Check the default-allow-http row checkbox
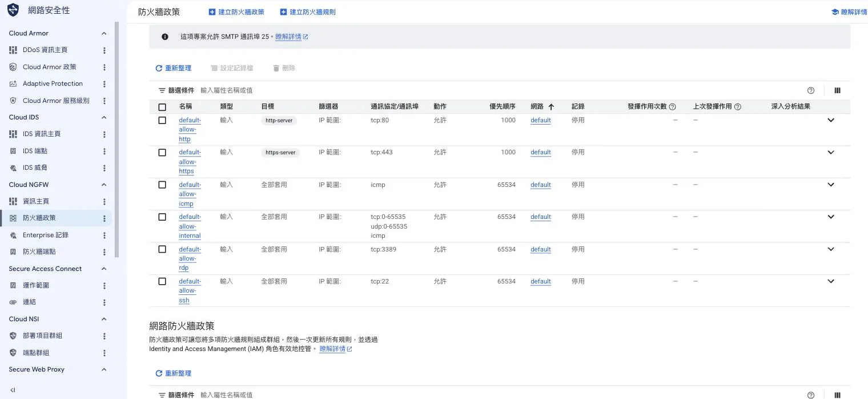This screenshot has height=399, width=868. coord(162,121)
